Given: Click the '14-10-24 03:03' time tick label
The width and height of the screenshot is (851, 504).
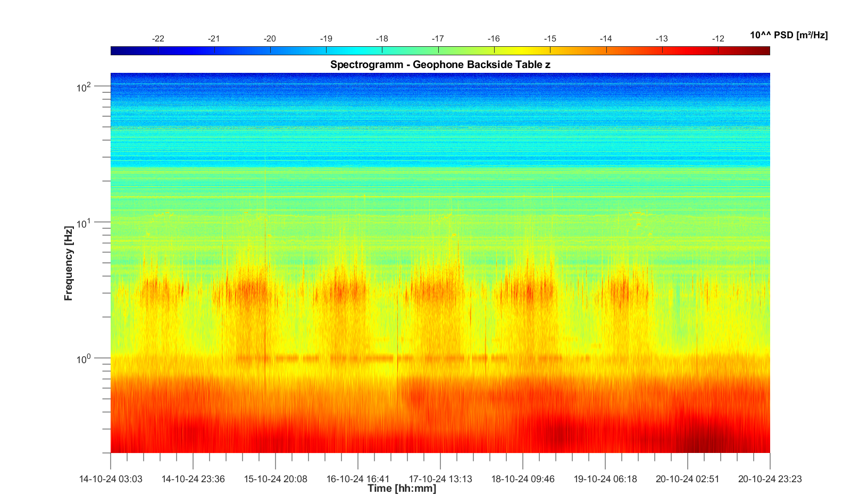Looking at the screenshot, I should click(x=111, y=478).
